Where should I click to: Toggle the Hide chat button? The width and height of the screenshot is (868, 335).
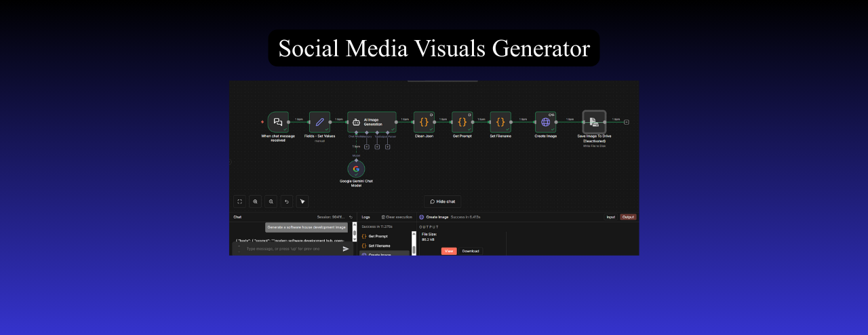(x=443, y=201)
